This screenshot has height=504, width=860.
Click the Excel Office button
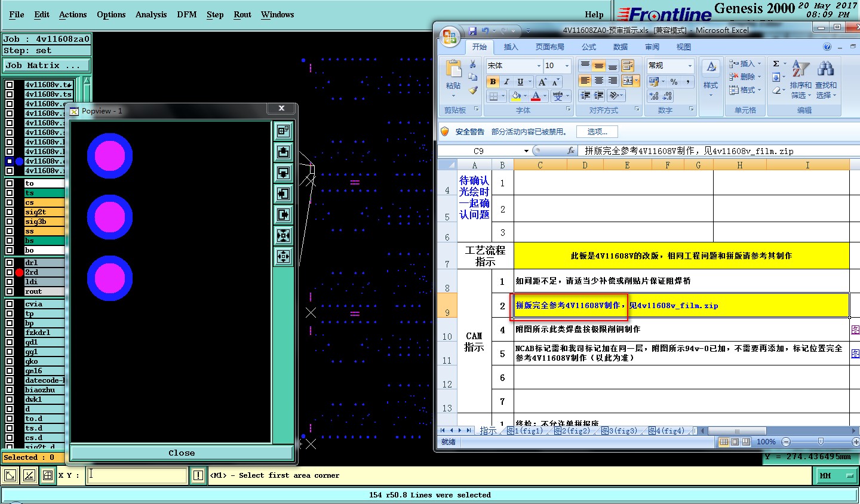coord(450,36)
